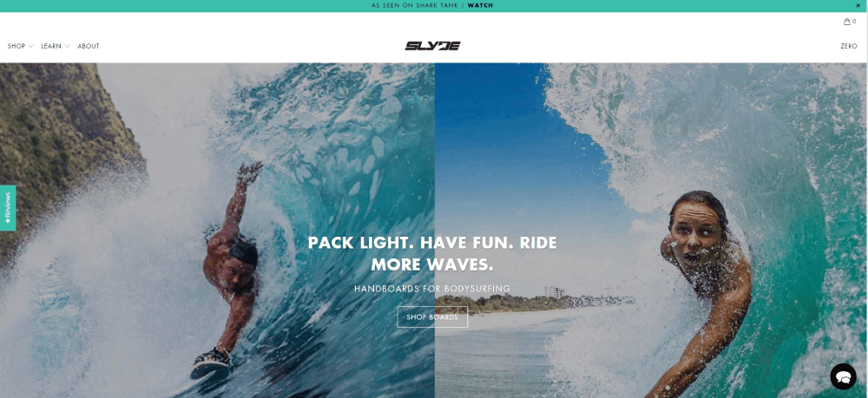Expand the LEARN menu chevron

(x=67, y=46)
